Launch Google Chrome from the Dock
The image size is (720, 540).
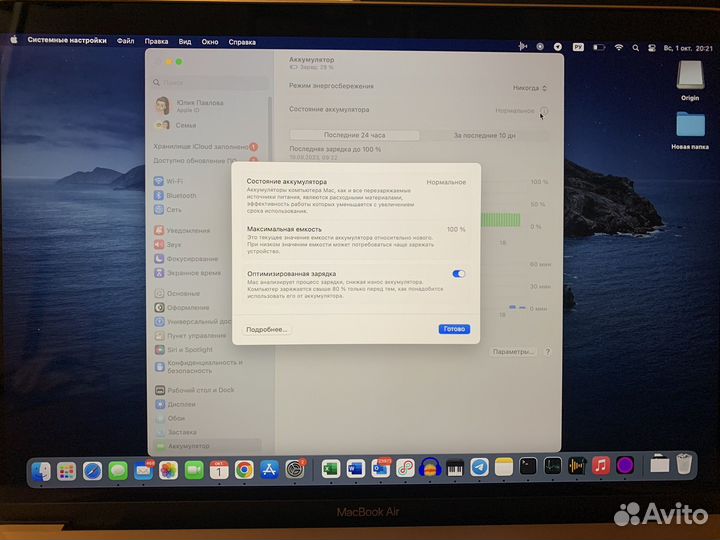pos(244,470)
